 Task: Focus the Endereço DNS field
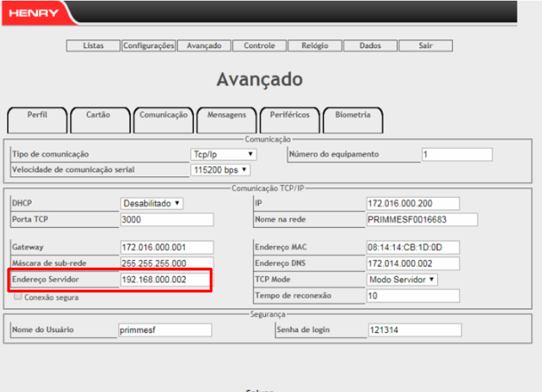pyautogui.click(x=413, y=263)
